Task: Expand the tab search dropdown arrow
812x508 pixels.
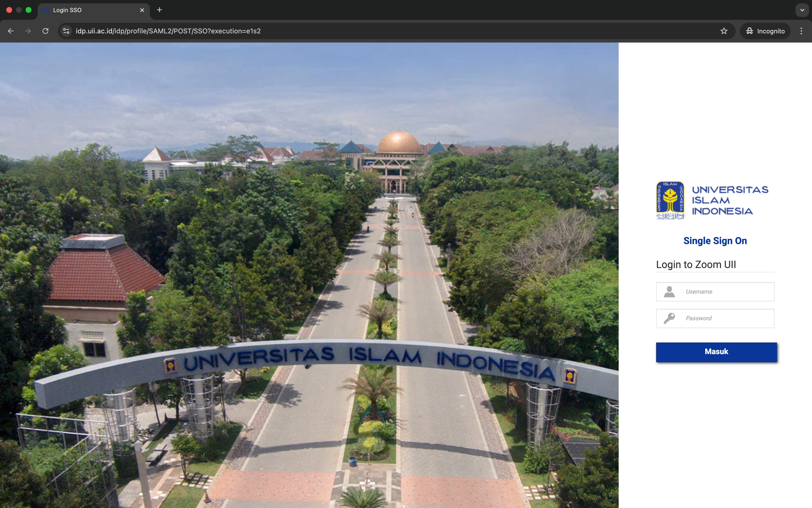Action: (x=802, y=10)
